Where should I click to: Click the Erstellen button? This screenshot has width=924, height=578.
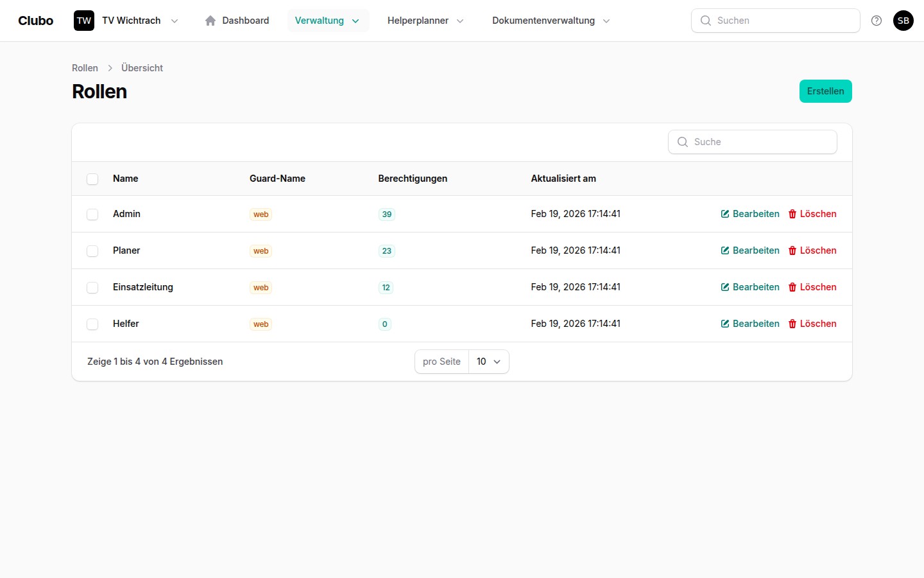825,91
